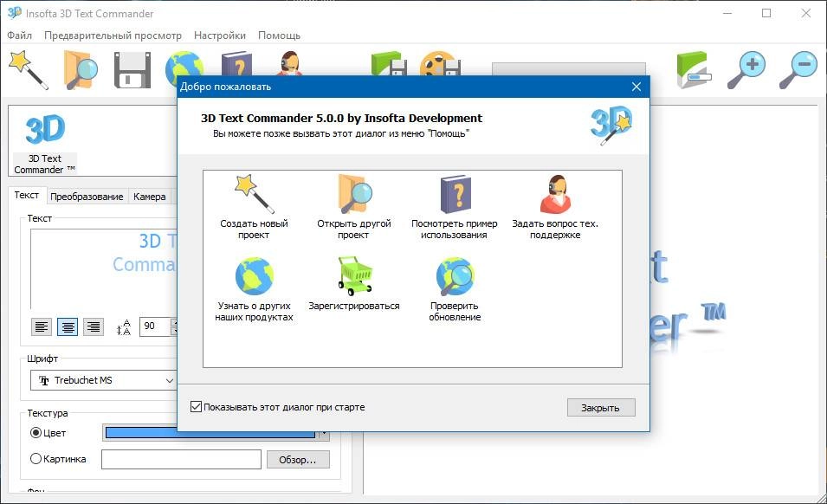Click inside the 3D text edit box
This screenshot has height=504, width=827.
click(x=104, y=268)
